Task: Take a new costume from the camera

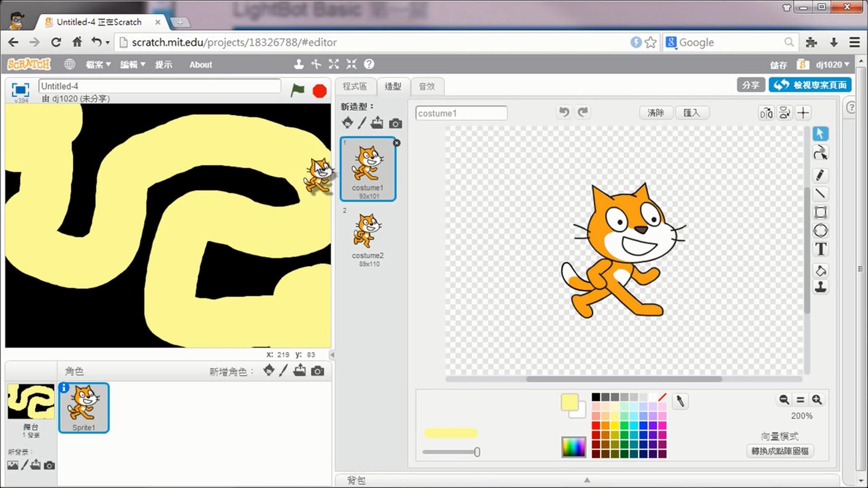Action: tap(396, 123)
